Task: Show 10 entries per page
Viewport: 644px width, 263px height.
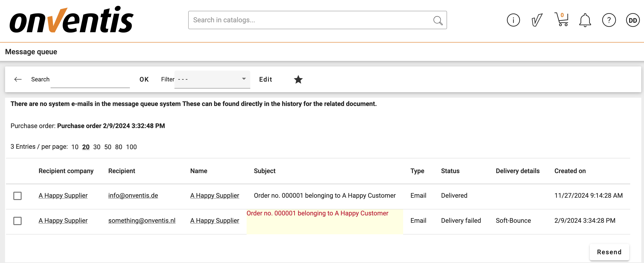Action: click(x=75, y=147)
